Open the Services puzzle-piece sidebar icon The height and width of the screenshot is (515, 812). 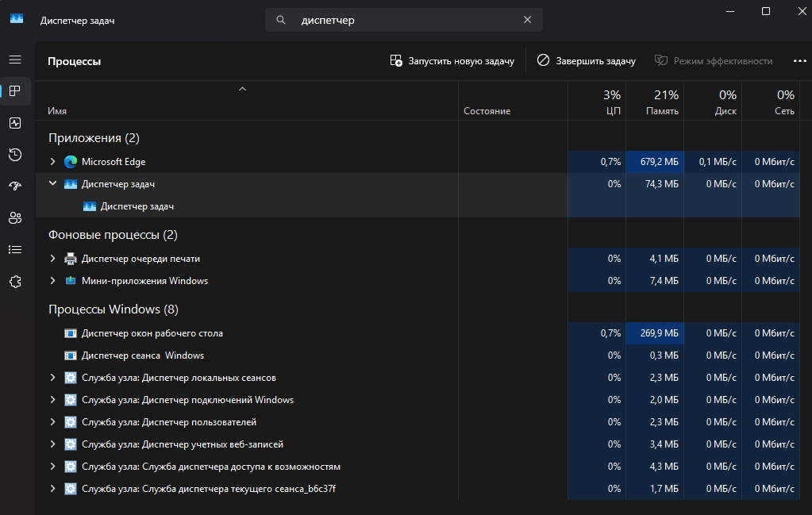click(14, 281)
